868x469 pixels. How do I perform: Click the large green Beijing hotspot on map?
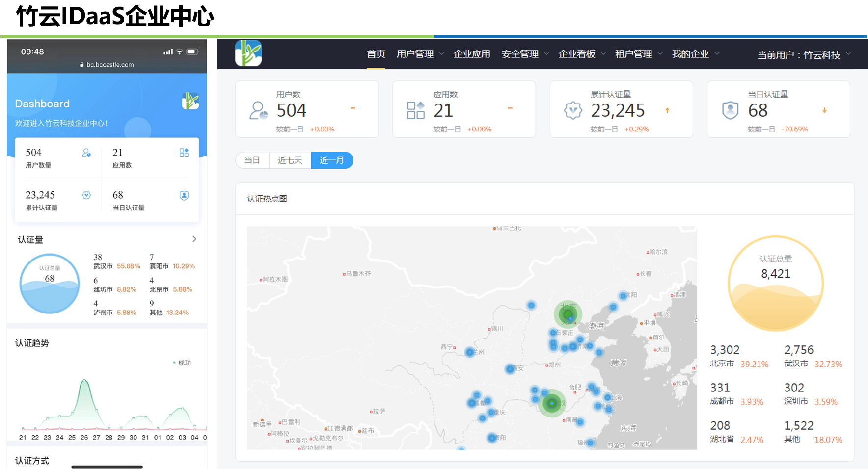(568, 314)
